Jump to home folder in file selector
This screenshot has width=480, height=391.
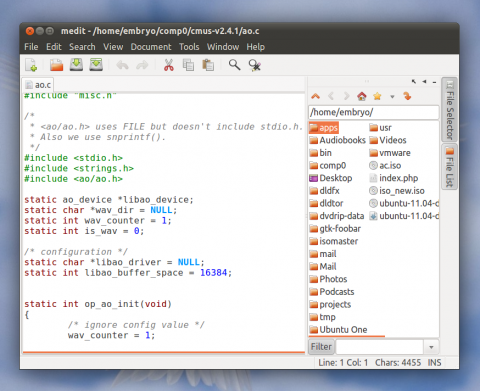point(362,96)
